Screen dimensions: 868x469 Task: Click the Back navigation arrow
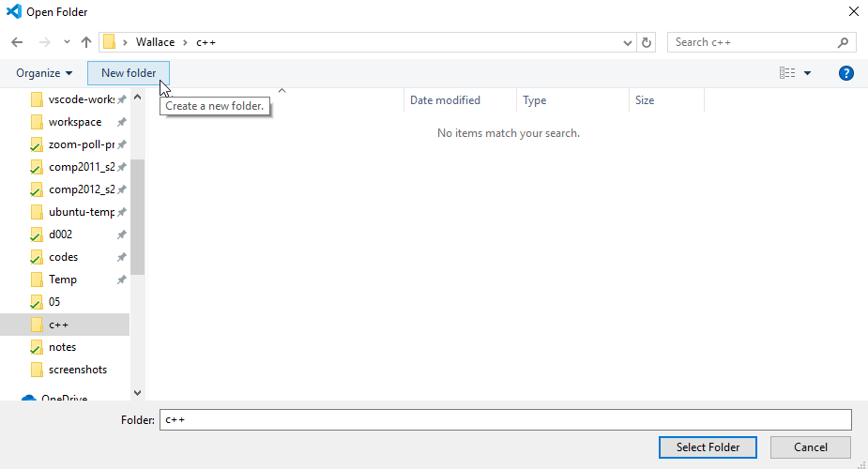click(x=17, y=42)
